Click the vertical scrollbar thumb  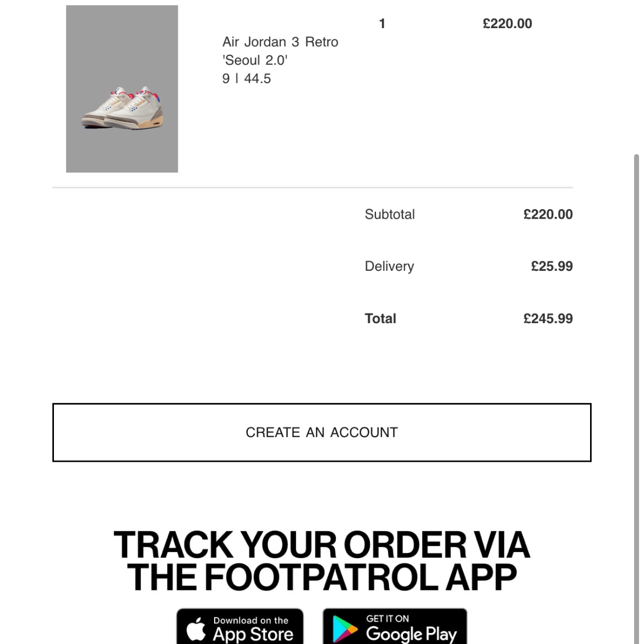tap(636, 399)
